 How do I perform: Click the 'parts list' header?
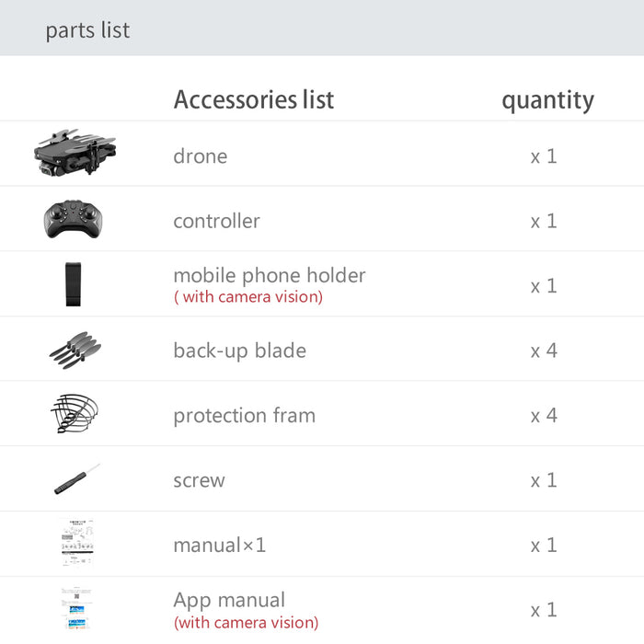coord(87,30)
